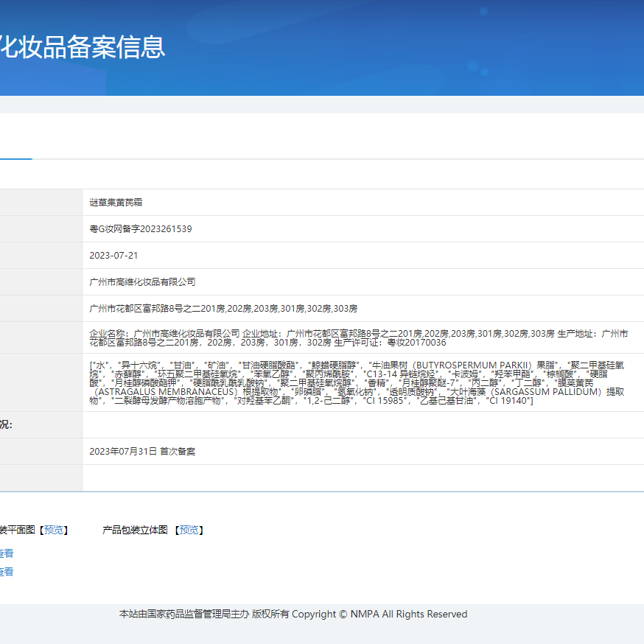Click the upper 查看 link
Screen dimensions: 644x644
click(6, 553)
